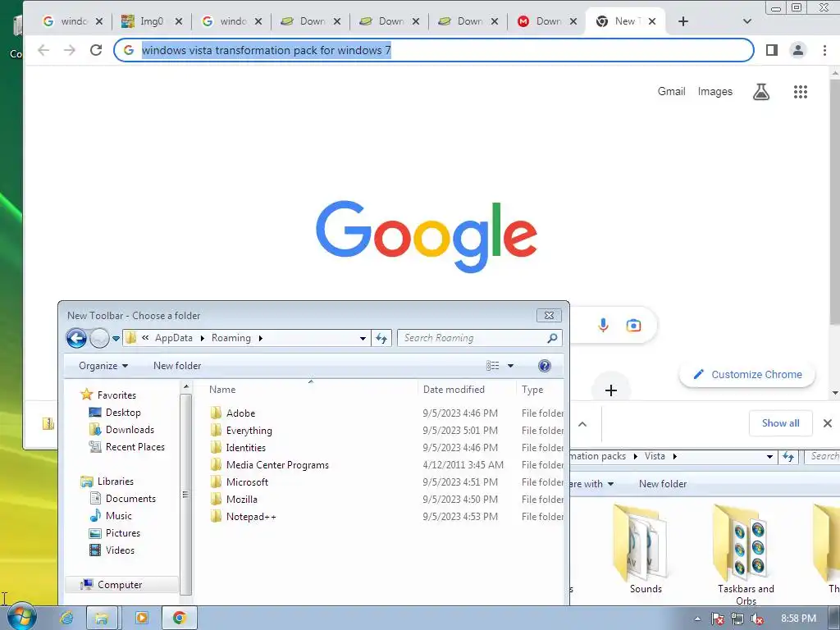840x630 pixels.
Task: Open Chrome tab search chevron
Action: click(x=746, y=21)
